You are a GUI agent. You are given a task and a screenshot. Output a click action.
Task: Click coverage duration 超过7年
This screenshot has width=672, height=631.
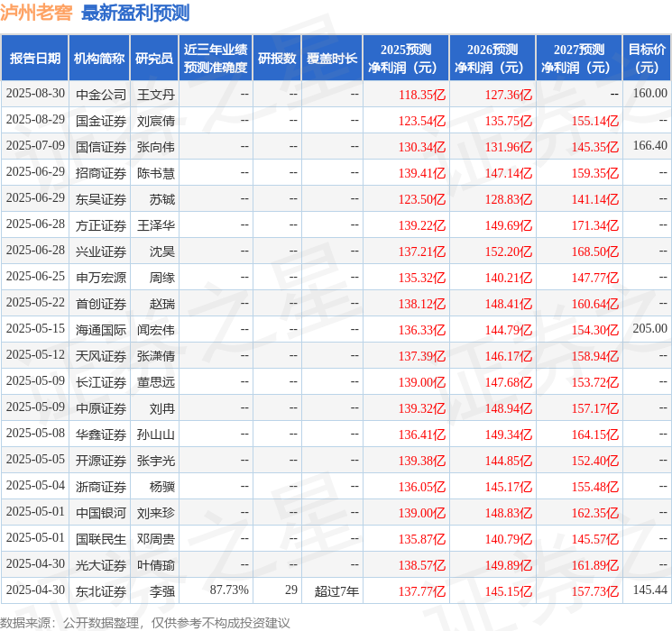336,591
